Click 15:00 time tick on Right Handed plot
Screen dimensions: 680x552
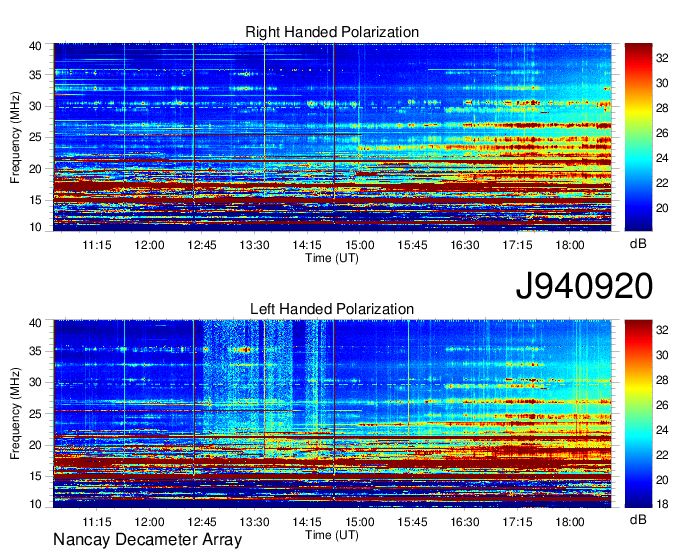[360, 245]
